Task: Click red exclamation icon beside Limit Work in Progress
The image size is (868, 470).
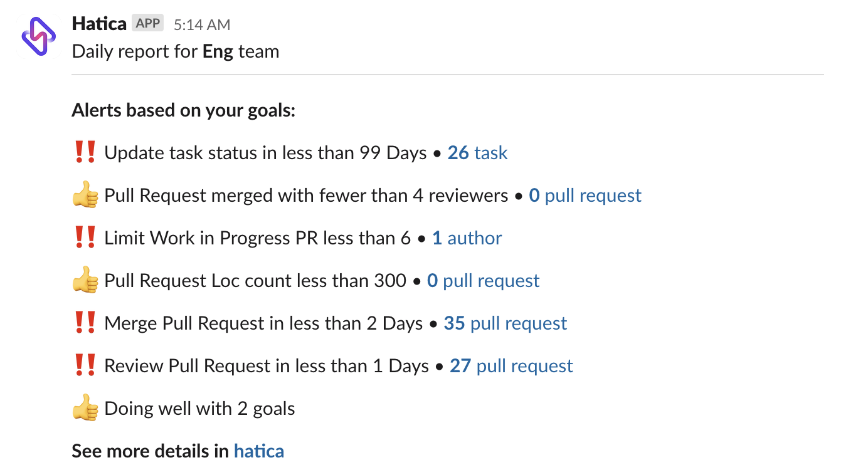Action: [x=85, y=238]
